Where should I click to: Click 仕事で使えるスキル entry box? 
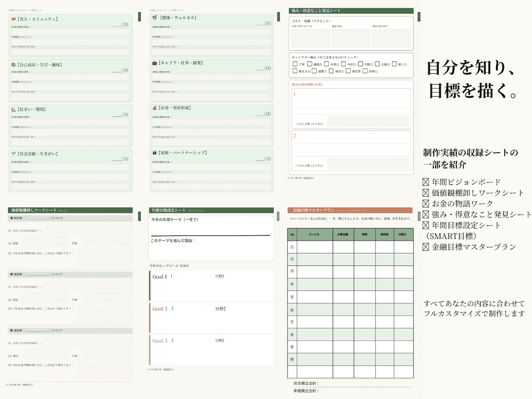tap(310, 38)
